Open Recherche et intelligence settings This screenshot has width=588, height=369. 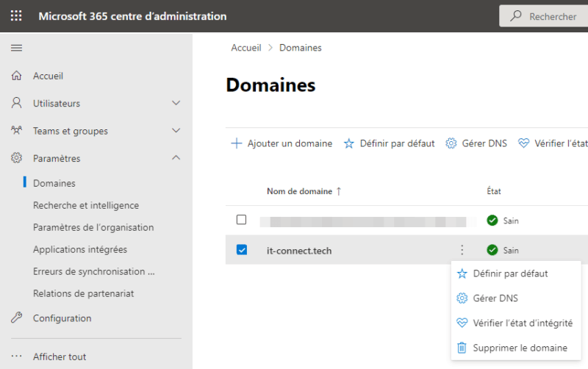[x=86, y=205]
